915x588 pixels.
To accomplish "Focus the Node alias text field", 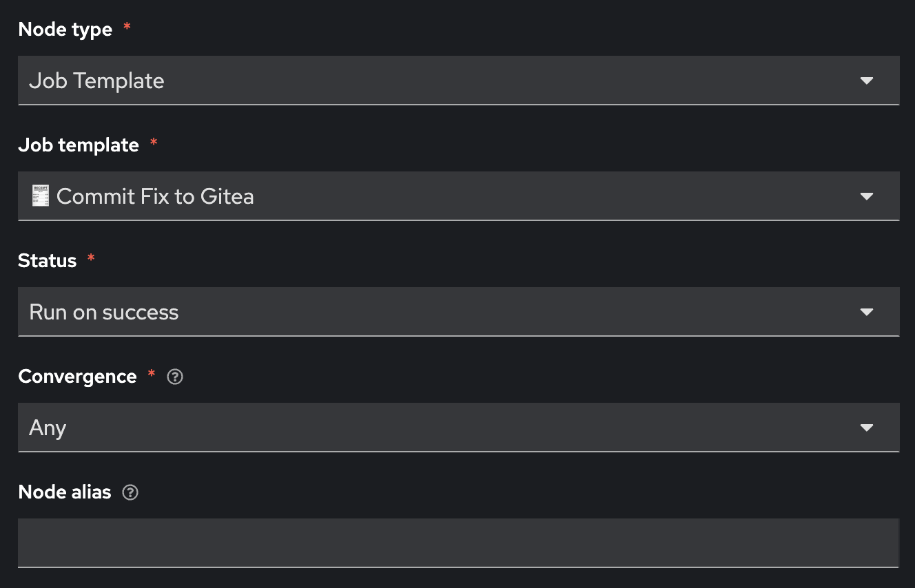I will 458,543.
